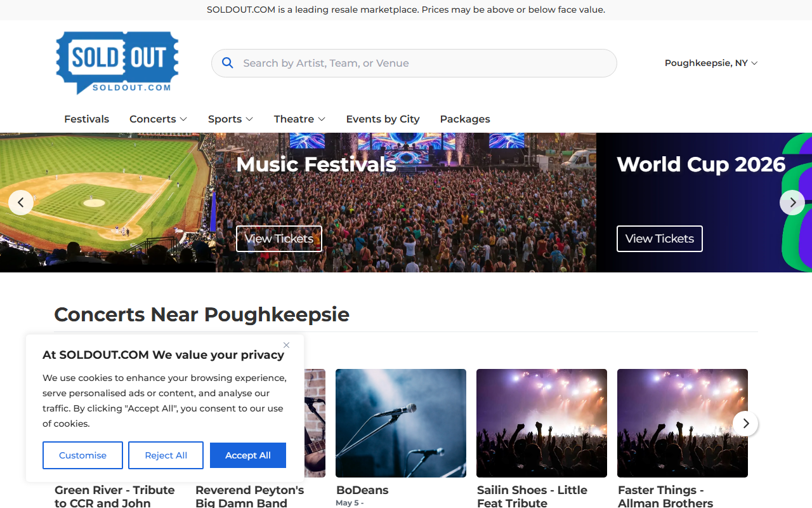This screenshot has height=508, width=812.
Task: Click the SOLD OUT logo
Action: click(117, 63)
